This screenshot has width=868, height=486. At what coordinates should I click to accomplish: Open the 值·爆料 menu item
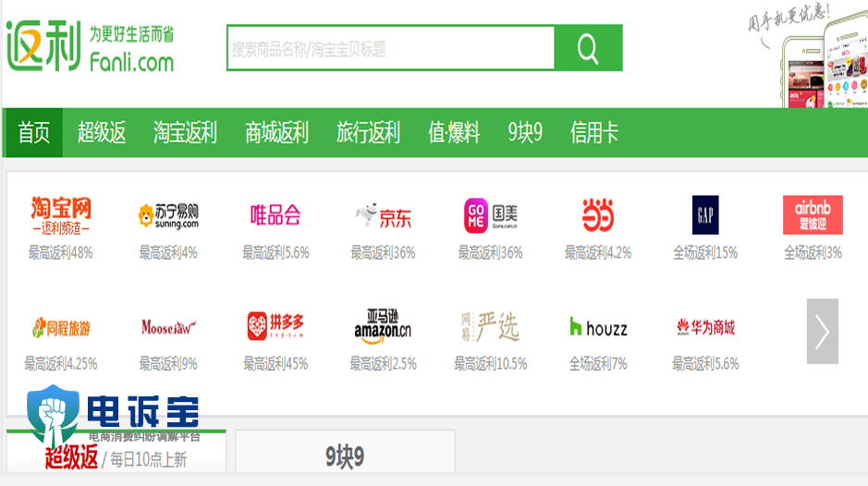[454, 133]
